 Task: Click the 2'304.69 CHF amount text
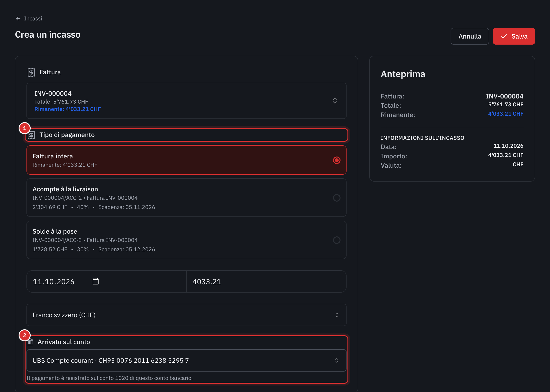[50, 207]
